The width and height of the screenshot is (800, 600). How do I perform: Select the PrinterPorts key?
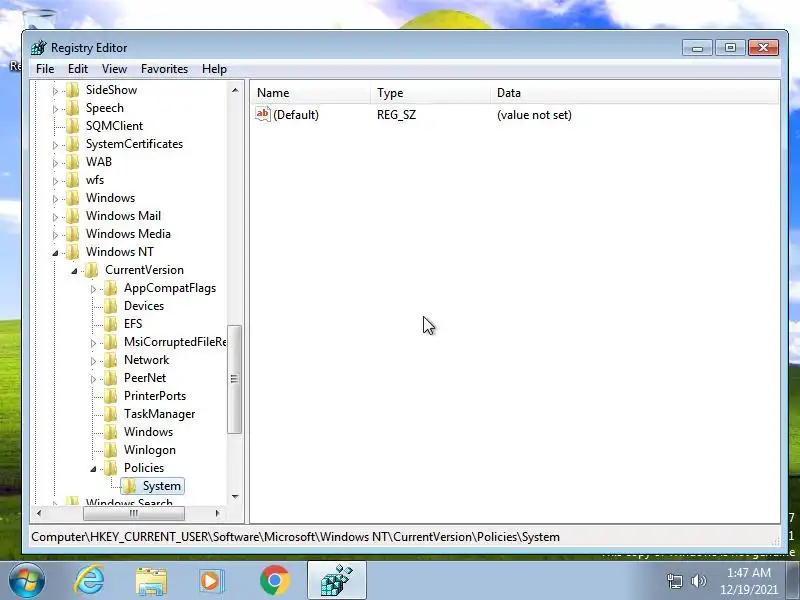(x=155, y=396)
